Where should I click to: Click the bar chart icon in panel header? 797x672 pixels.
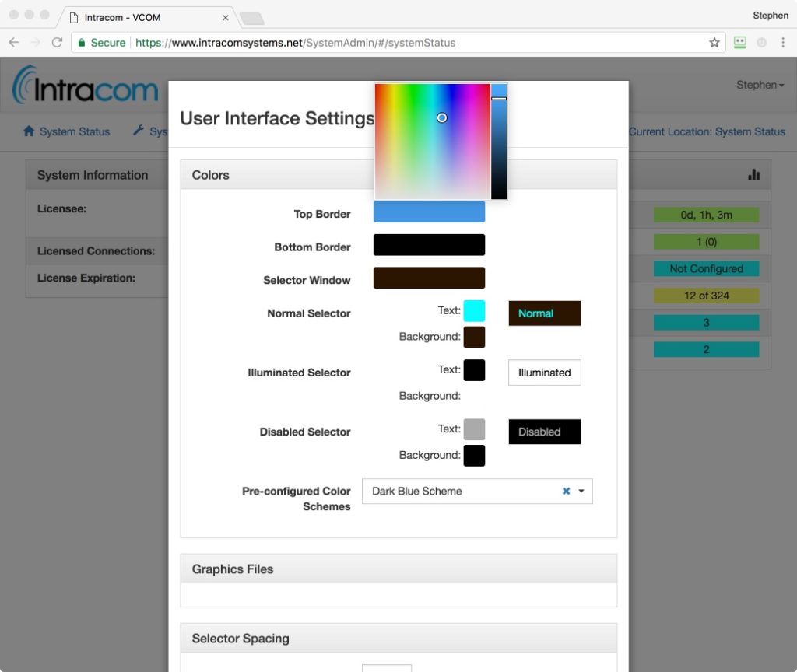point(753,175)
